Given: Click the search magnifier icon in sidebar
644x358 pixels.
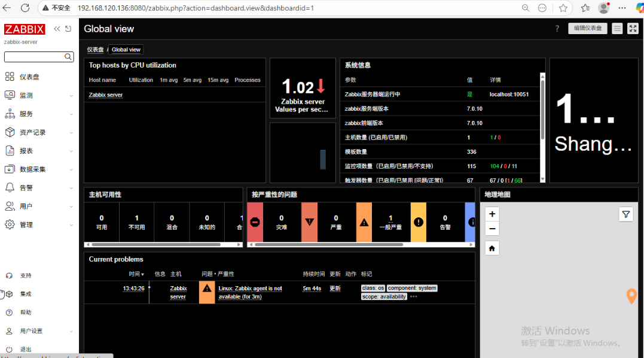Looking at the screenshot, I should click(x=68, y=57).
